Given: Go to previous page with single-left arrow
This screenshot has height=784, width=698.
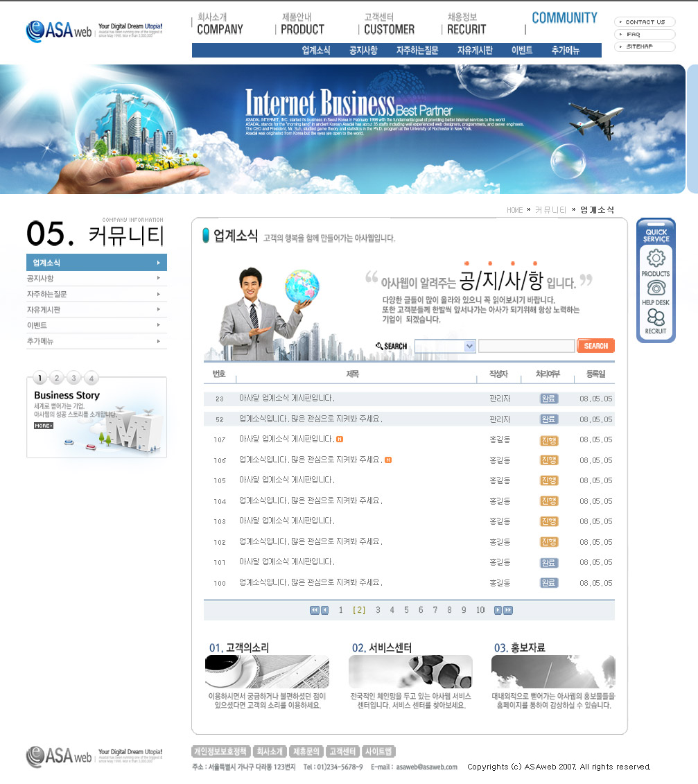Looking at the screenshot, I should [x=324, y=610].
